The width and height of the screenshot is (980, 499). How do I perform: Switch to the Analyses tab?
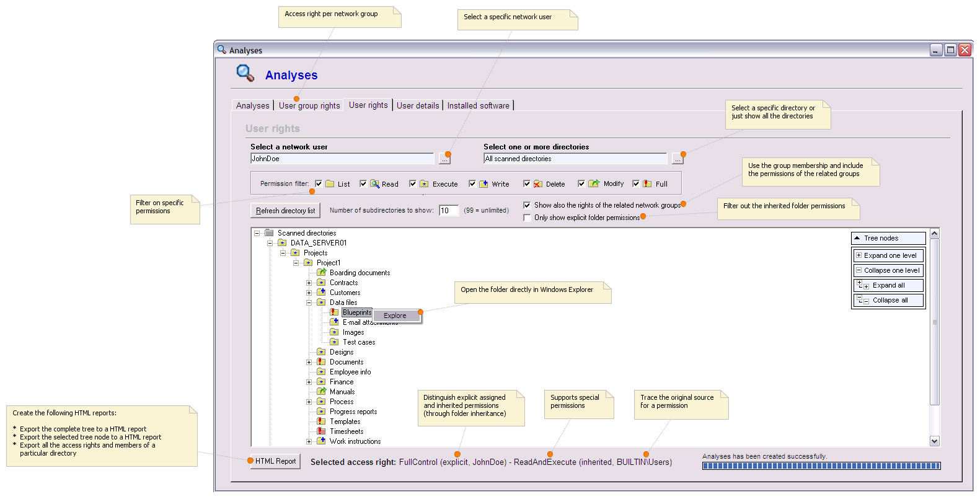click(x=253, y=105)
